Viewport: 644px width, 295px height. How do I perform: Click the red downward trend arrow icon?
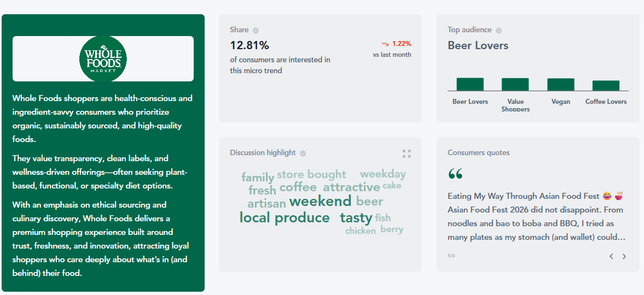pos(385,44)
